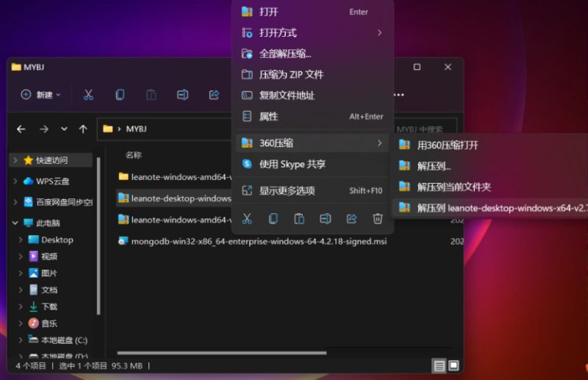
Task: Select leanote-windows-amd64 folder row
Action: [174, 176]
